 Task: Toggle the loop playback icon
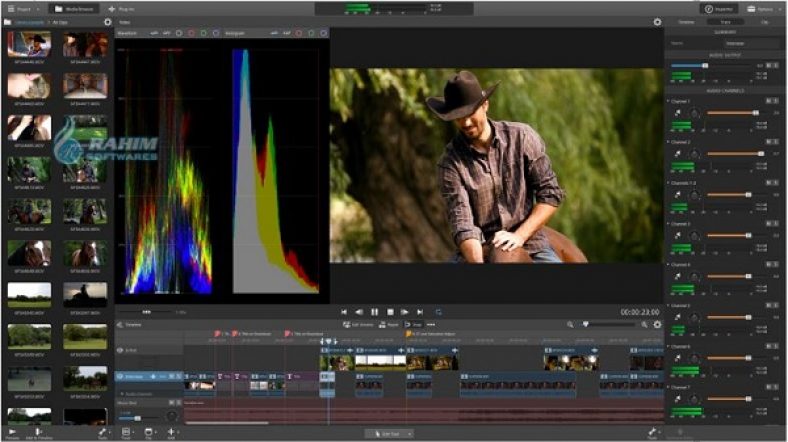pos(438,312)
